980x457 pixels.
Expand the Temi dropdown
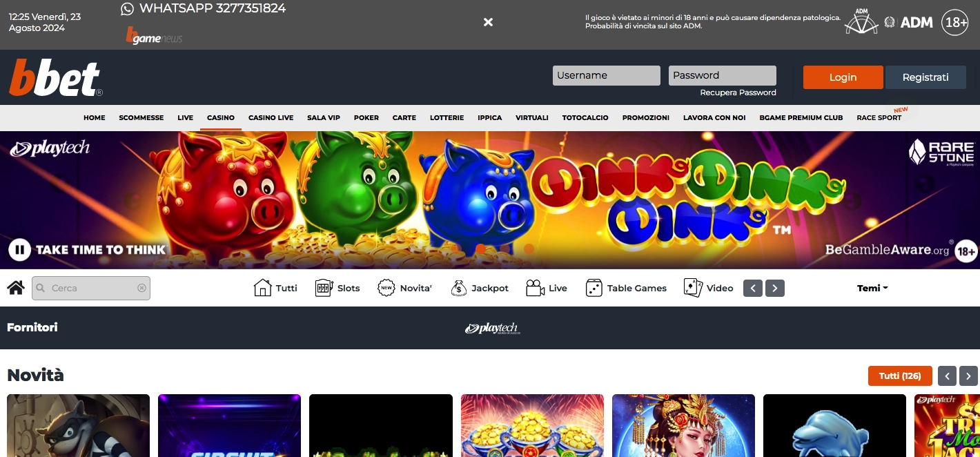point(872,288)
